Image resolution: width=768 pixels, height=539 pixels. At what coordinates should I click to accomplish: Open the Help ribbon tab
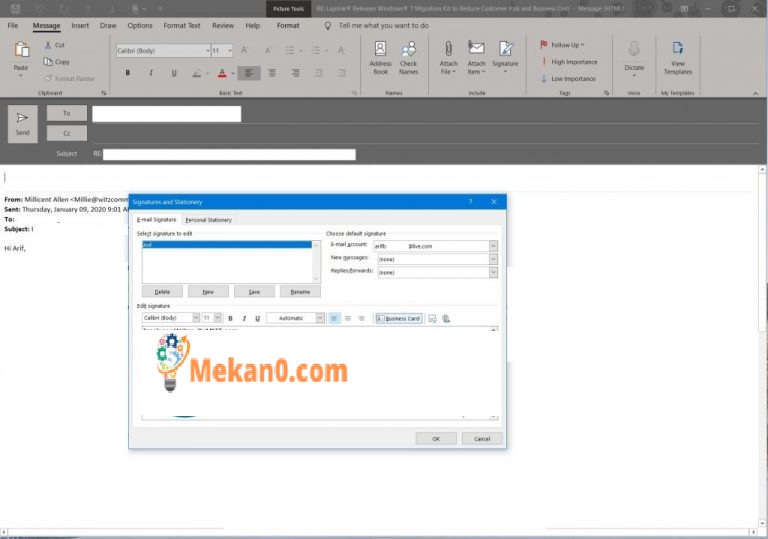tap(253, 25)
